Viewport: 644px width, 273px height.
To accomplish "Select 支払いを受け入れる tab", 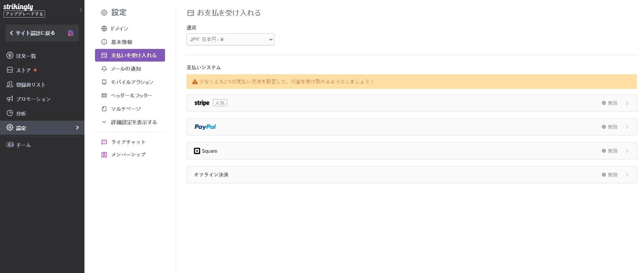I will (x=130, y=55).
